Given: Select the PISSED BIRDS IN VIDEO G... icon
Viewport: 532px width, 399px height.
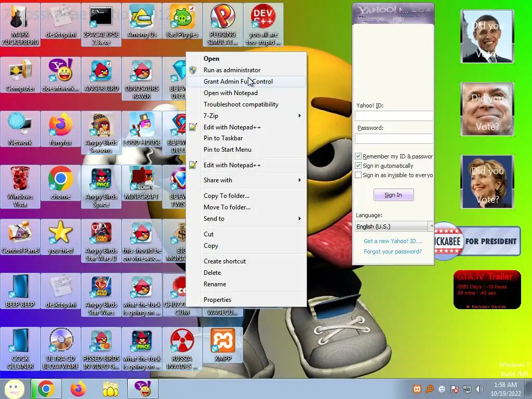Looking at the screenshot, I should coord(101,349).
